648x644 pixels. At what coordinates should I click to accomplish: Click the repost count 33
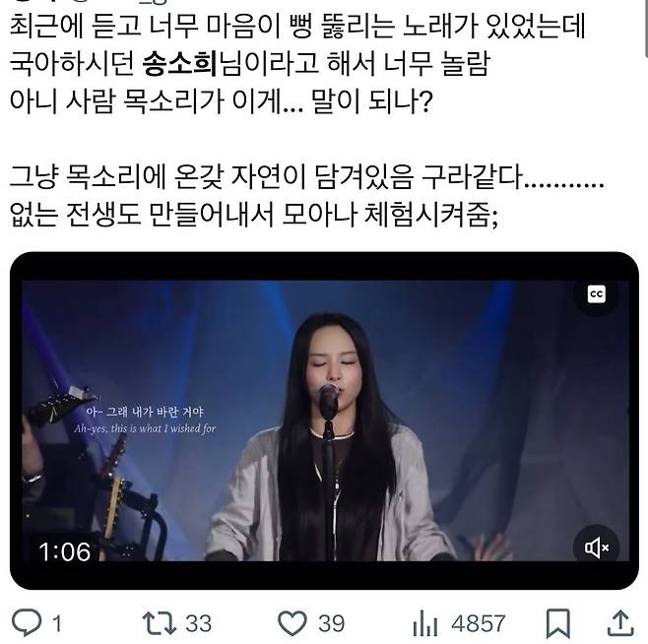[x=198, y=623]
